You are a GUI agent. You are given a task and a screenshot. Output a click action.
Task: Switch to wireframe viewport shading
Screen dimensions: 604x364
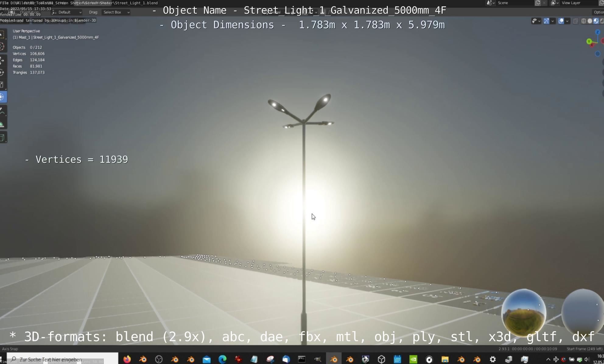click(584, 21)
